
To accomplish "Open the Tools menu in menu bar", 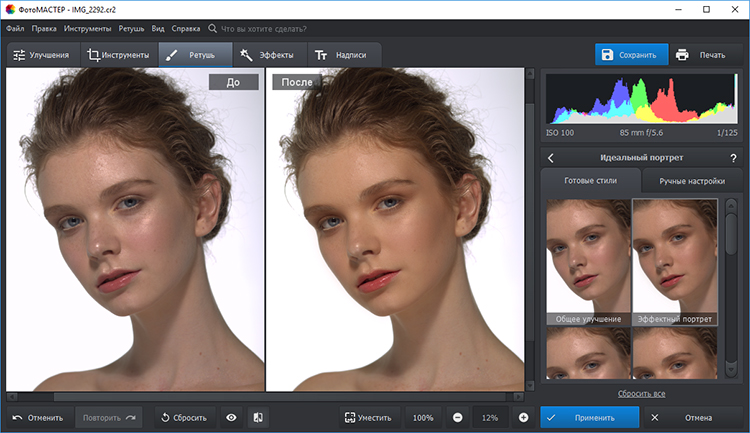I will pyautogui.click(x=90, y=29).
